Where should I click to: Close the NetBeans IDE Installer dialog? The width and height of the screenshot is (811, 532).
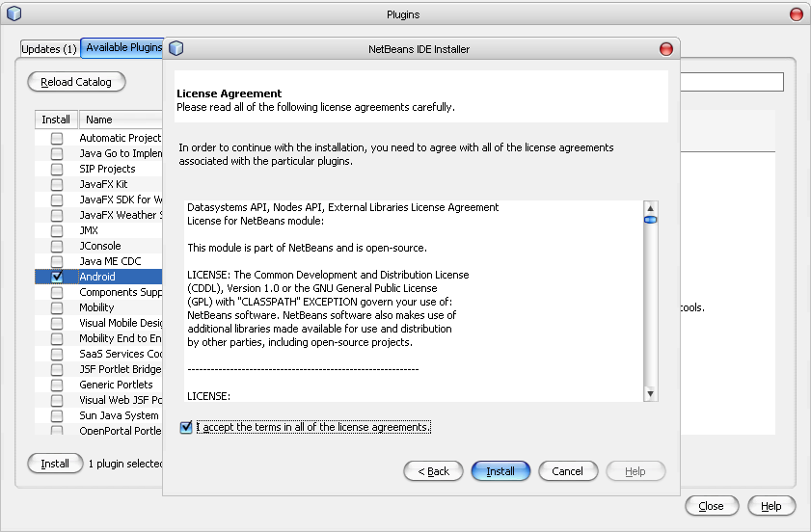[x=665, y=48]
